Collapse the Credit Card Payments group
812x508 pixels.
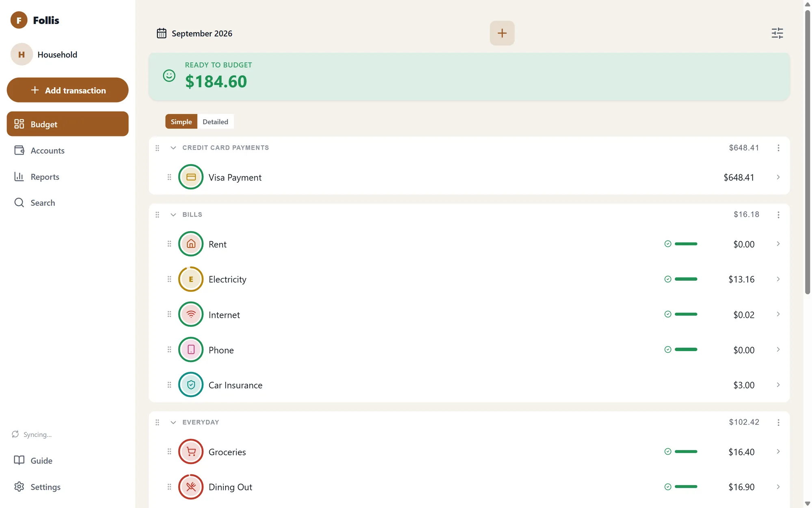tap(173, 148)
